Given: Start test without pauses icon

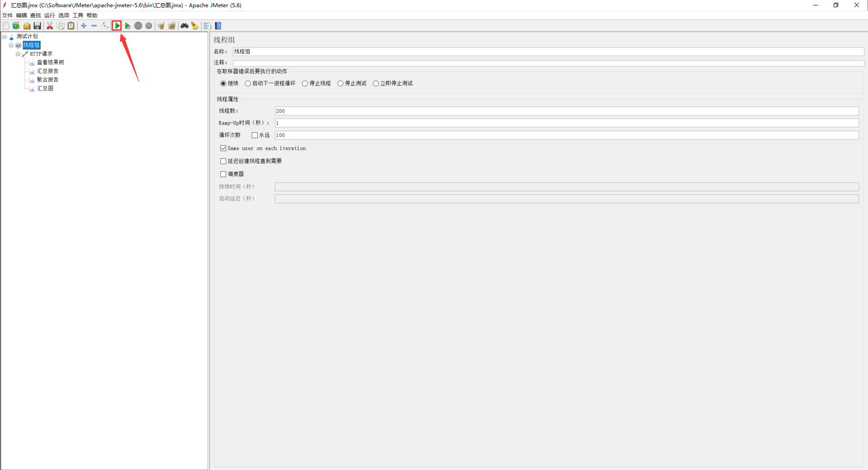Looking at the screenshot, I should [127, 26].
